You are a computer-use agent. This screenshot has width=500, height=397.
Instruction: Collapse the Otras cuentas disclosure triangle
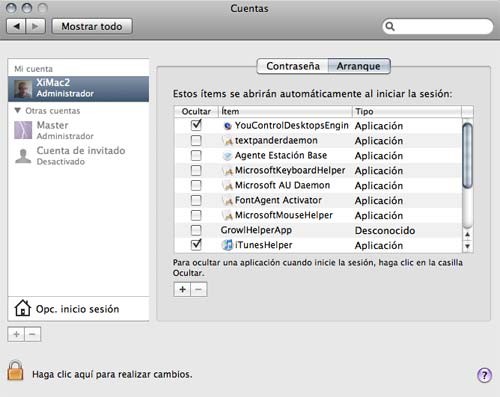(x=18, y=110)
